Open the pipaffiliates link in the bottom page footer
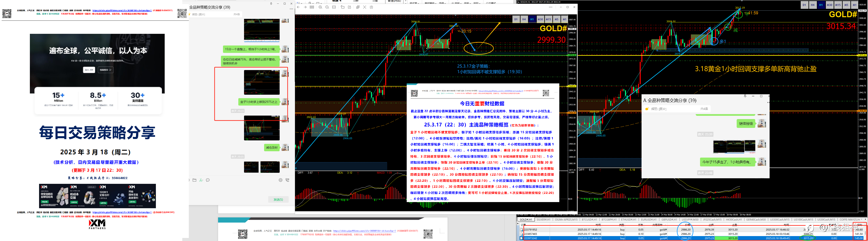The height and width of the screenshot is (241, 868). click(122, 212)
